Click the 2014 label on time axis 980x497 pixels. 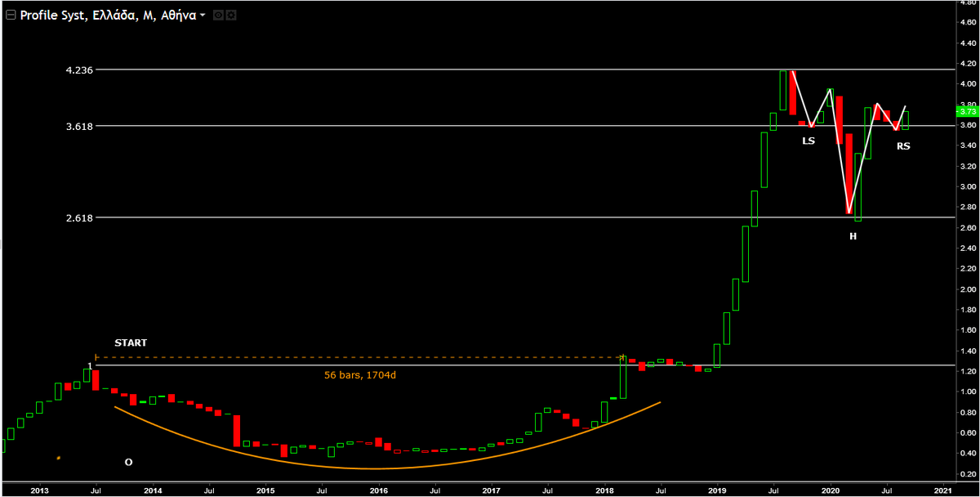click(x=153, y=490)
